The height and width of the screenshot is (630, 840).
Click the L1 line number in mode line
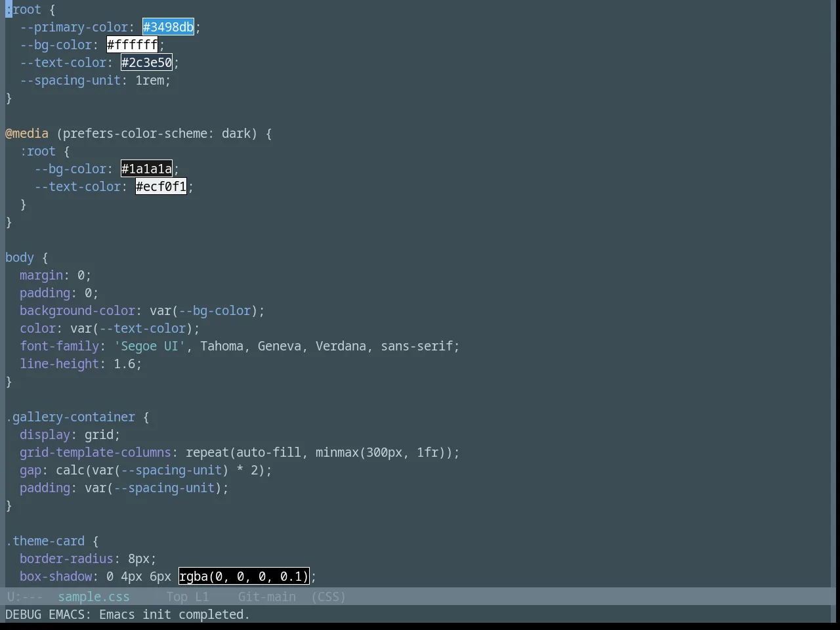[x=201, y=597]
